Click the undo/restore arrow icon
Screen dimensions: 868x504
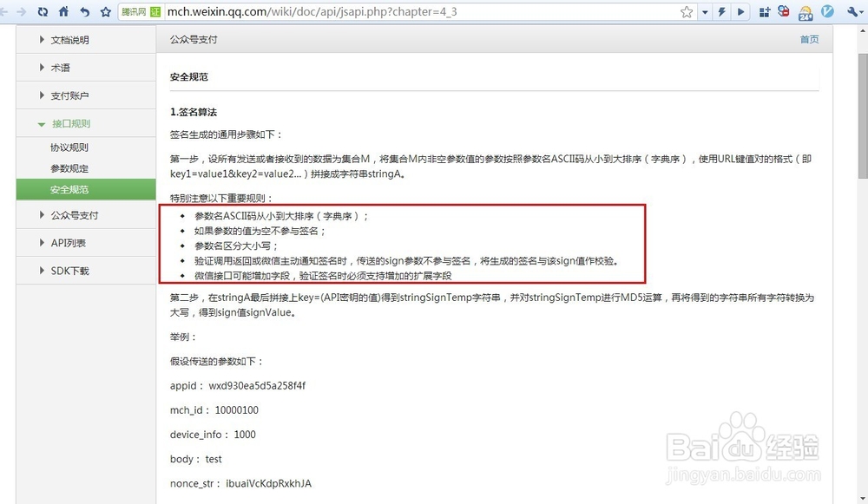point(85,11)
